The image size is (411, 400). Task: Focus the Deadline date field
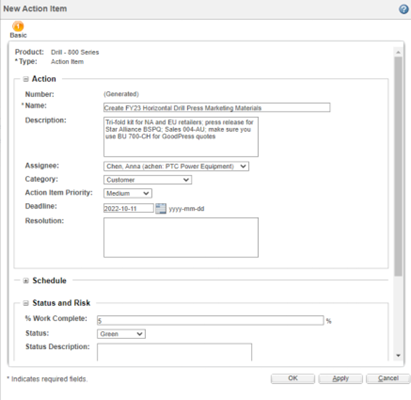pyautogui.click(x=129, y=209)
